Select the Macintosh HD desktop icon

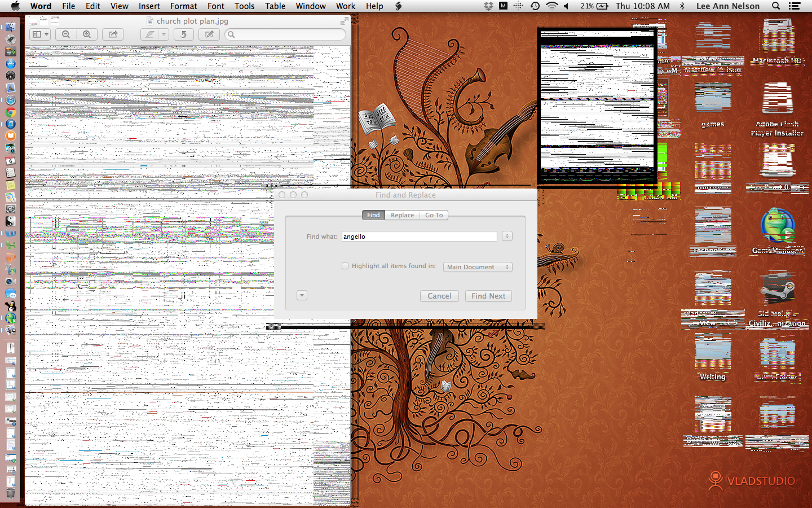tap(777, 42)
